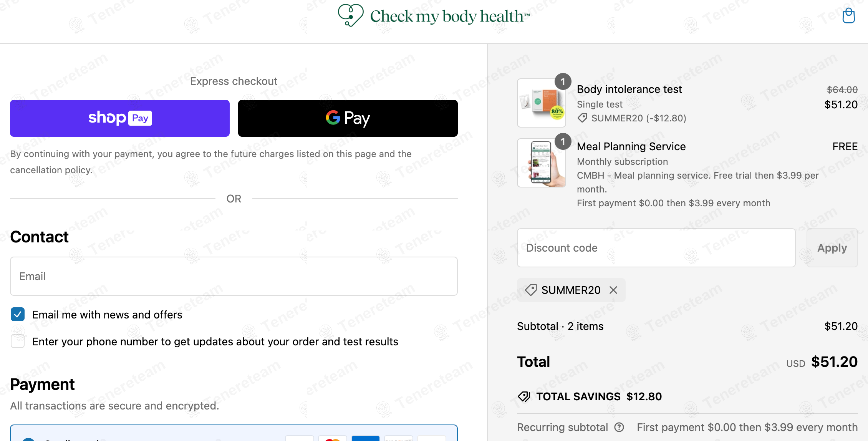
Task: Pay with Google Pay button
Action: (x=348, y=118)
